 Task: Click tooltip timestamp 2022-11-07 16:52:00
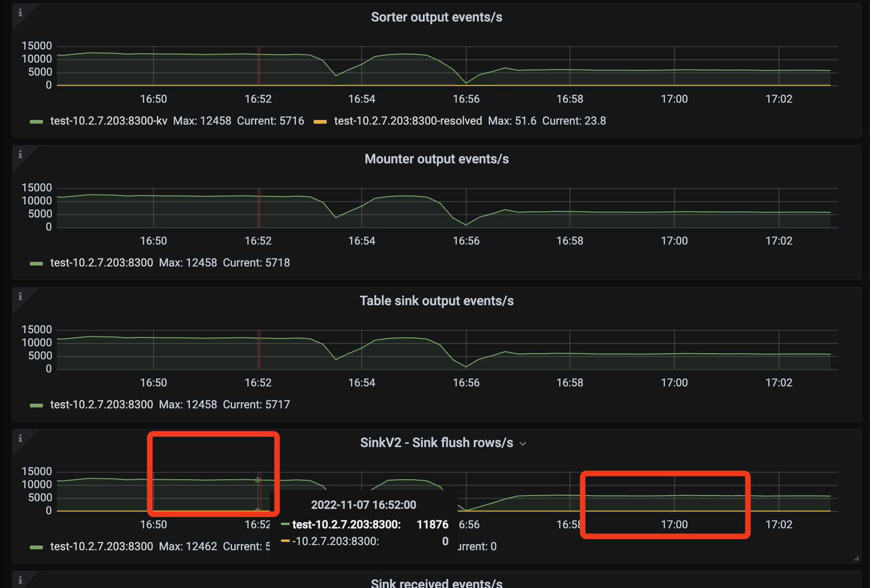coord(364,505)
